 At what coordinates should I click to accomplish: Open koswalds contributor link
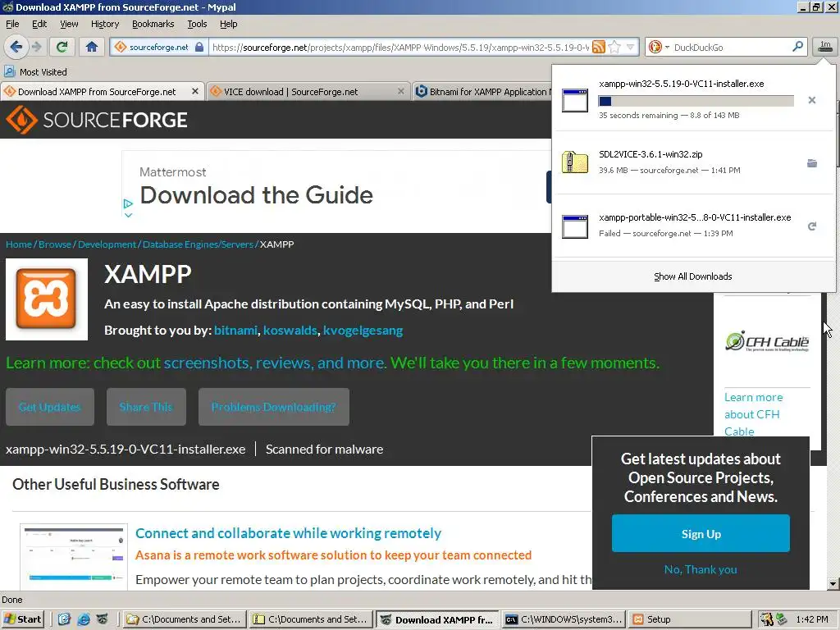coord(290,331)
